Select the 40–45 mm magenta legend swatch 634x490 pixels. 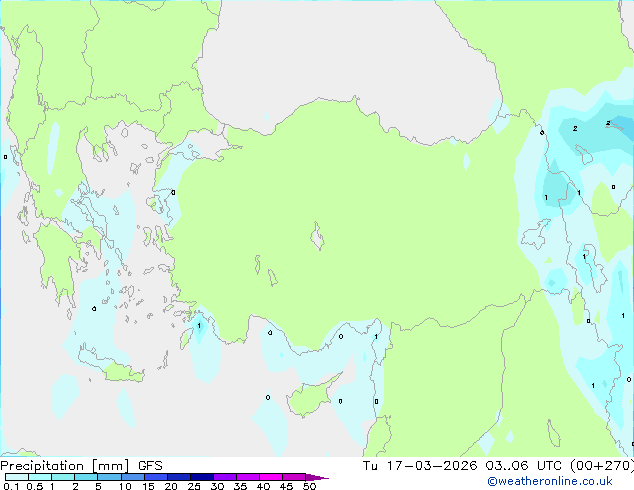[271, 477]
